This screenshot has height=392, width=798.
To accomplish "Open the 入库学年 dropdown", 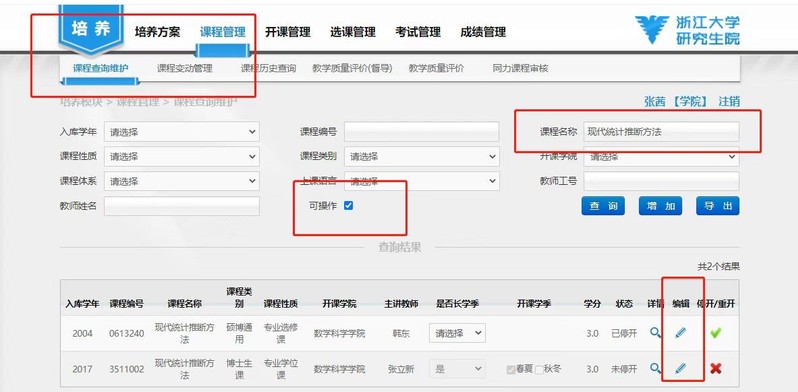I will pyautogui.click(x=182, y=132).
